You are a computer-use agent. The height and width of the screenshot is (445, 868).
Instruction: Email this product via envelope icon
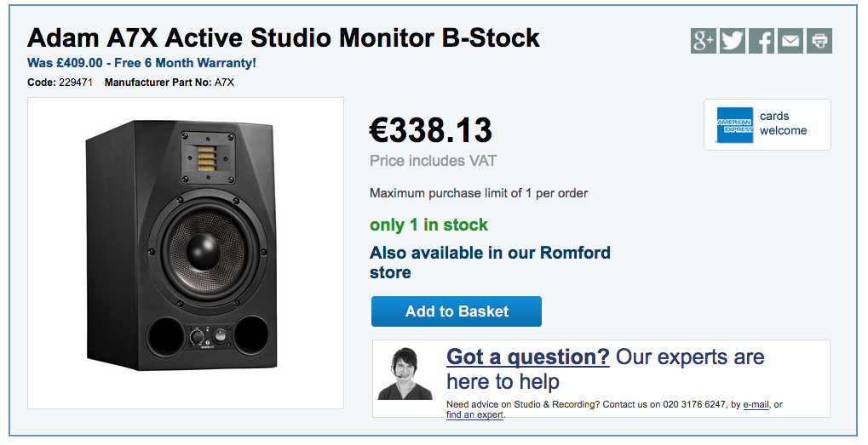(790, 41)
